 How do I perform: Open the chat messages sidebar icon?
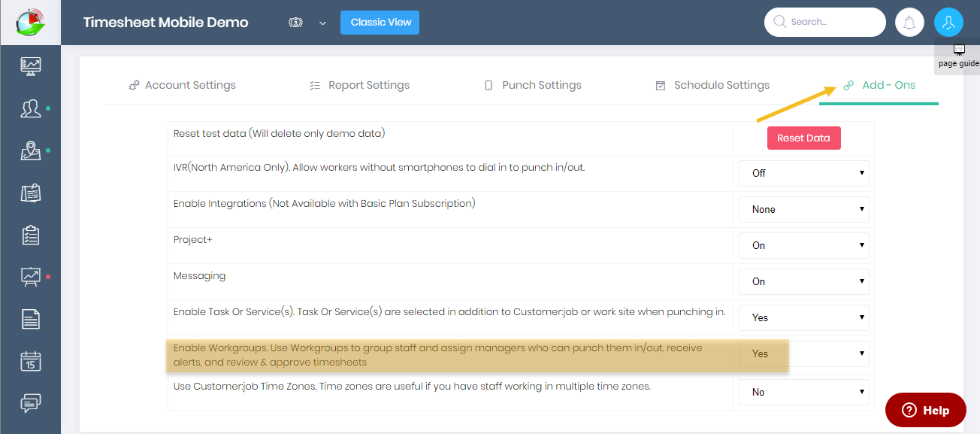tap(30, 403)
